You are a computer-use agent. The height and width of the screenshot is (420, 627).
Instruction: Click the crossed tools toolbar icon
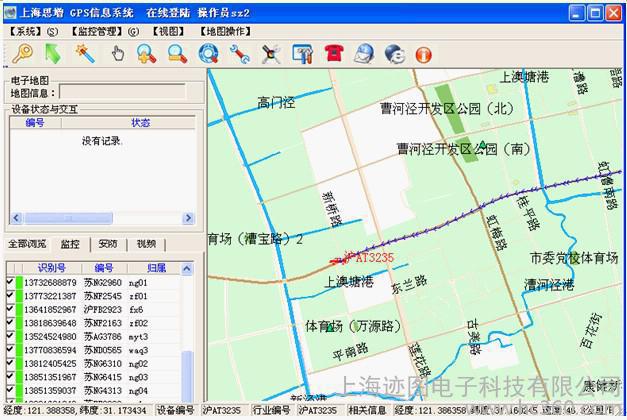(271, 54)
